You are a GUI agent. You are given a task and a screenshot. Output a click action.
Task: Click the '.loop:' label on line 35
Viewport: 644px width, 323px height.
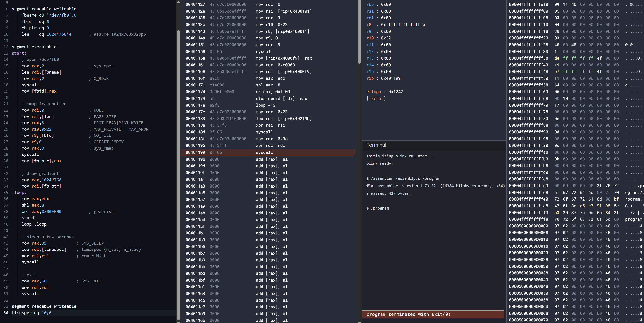19,193
